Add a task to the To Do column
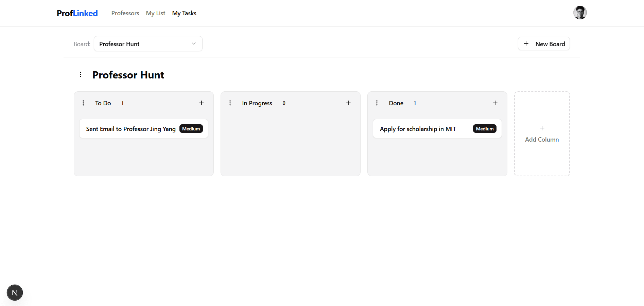 (x=202, y=103)
